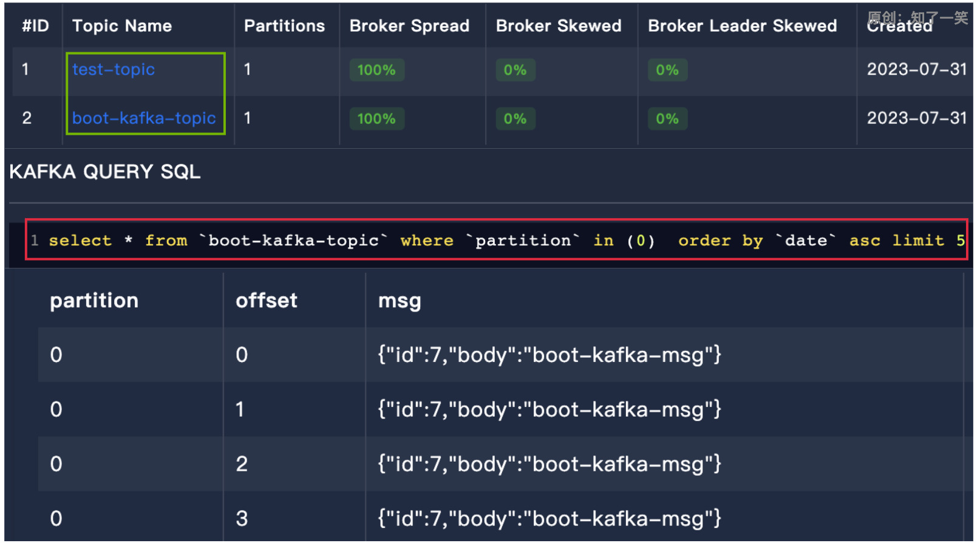Click inside the Kafka SQL query editor
This screenshot has width=980, height=543.
click(x=497, y=240)
